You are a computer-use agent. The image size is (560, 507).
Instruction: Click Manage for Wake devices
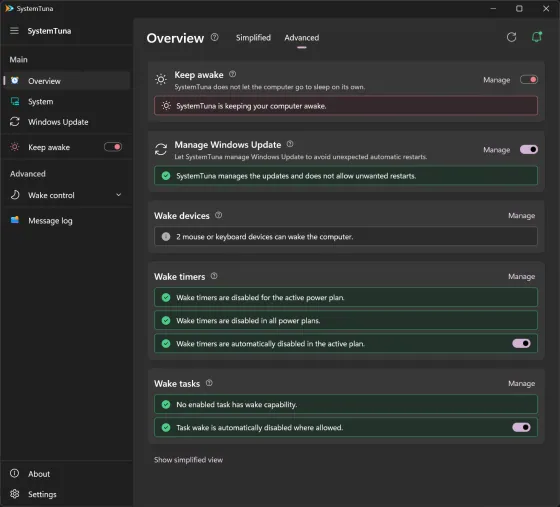click(521, 216)
